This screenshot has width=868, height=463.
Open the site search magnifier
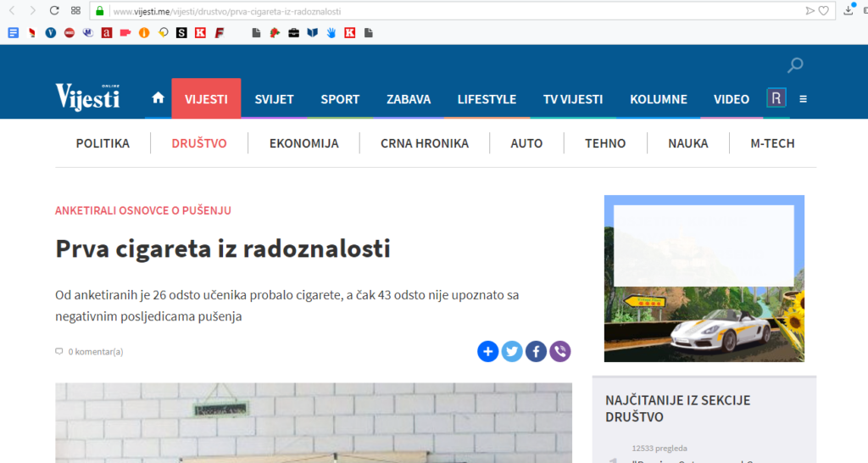click(x=795, y=65)
